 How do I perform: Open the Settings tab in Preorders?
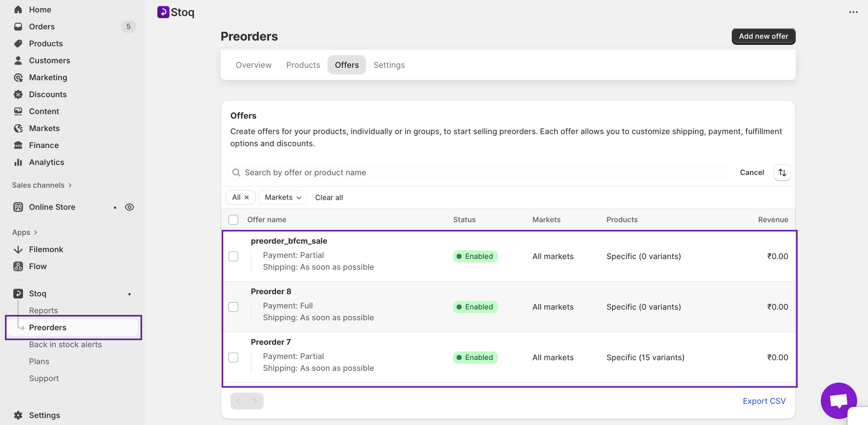389,65
